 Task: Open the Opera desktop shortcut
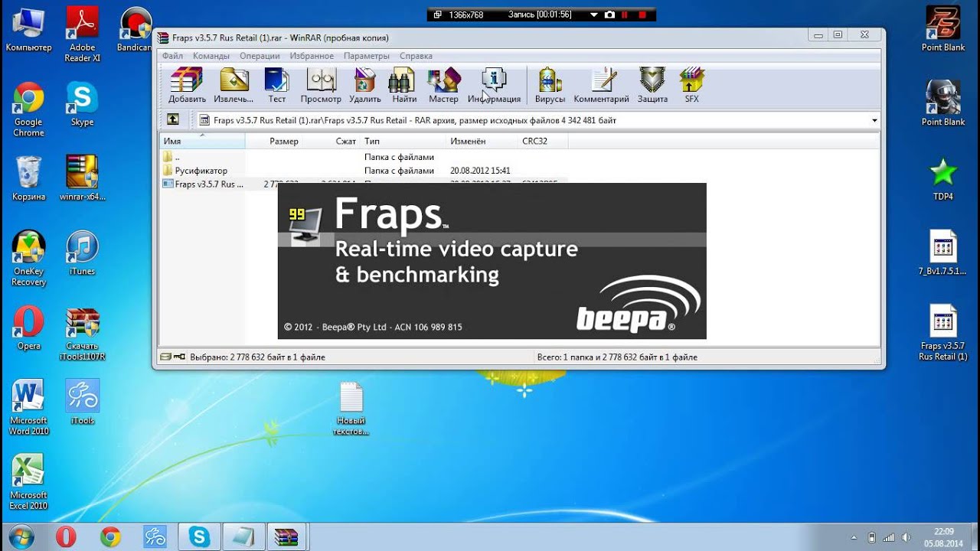pyautogui.click(x=28, y=328)
